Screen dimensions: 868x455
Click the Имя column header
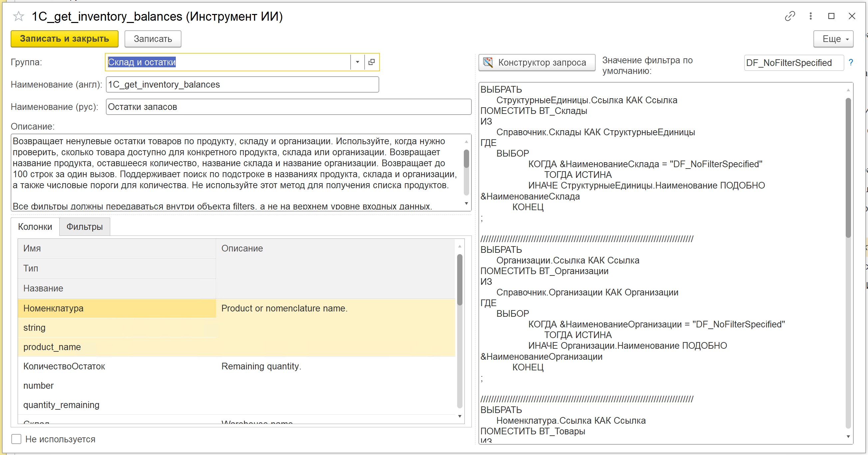(x=117, y=248)
